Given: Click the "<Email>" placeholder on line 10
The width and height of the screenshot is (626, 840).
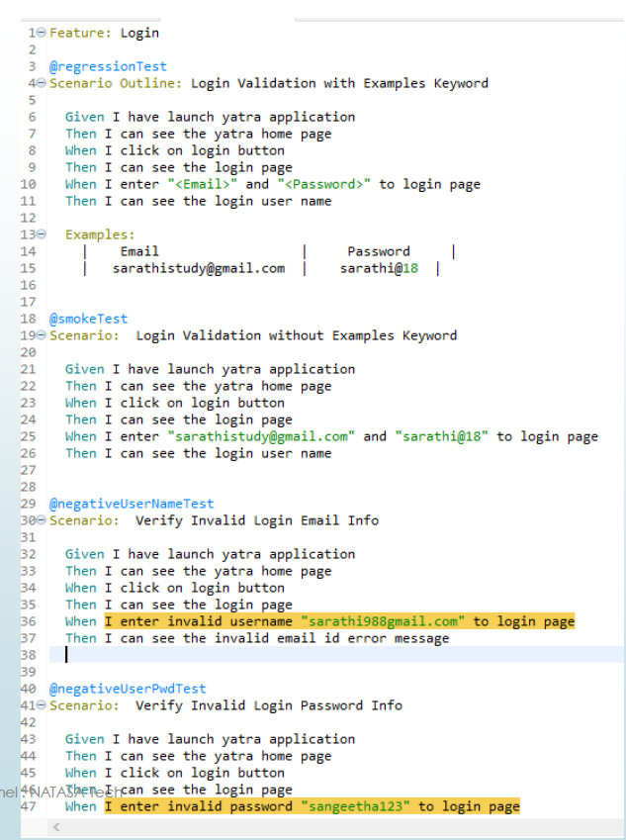Looking at the screenshot, I should [x=203, y=184].
